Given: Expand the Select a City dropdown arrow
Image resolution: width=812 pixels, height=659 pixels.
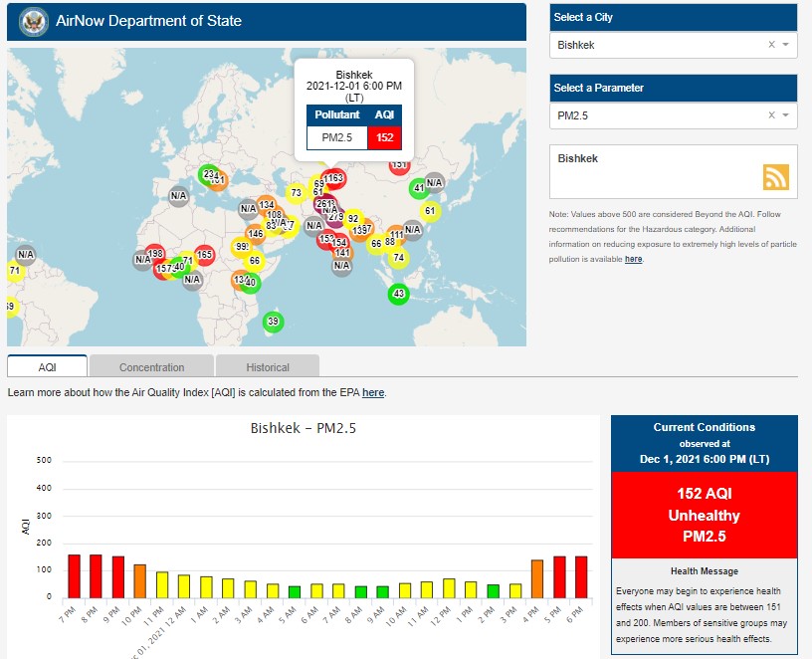Looking at the screenshot, I should (785, 45).
